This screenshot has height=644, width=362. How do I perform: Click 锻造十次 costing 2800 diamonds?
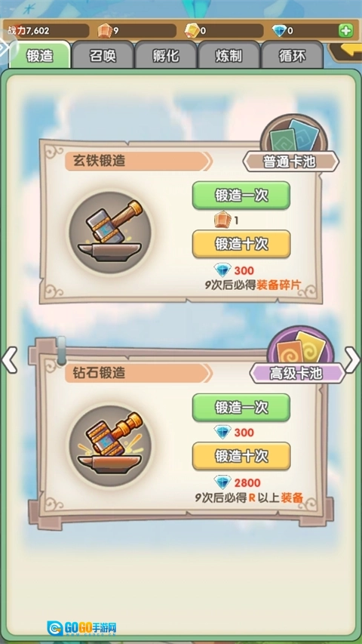click(241, 456)
